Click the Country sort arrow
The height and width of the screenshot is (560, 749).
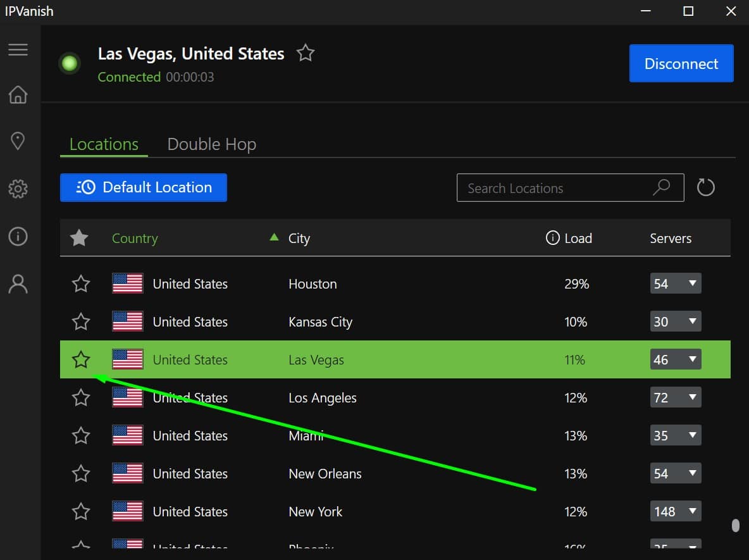point(274,237)
